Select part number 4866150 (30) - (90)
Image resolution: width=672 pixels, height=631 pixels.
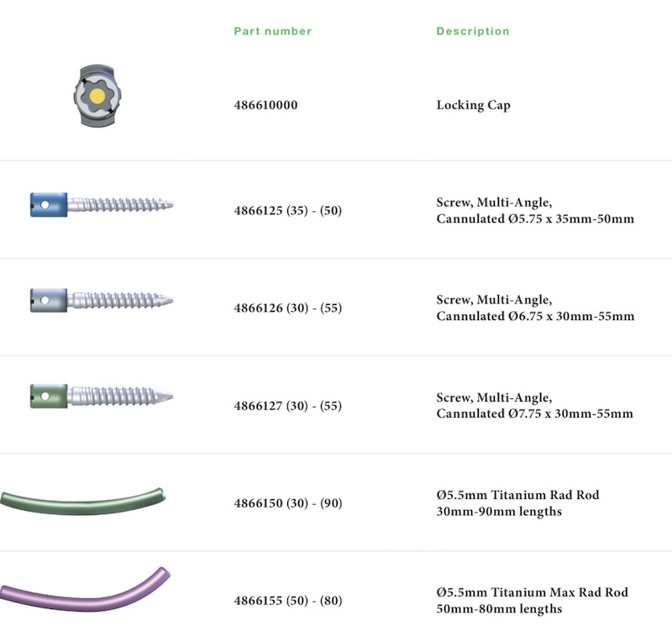[287, 503]
